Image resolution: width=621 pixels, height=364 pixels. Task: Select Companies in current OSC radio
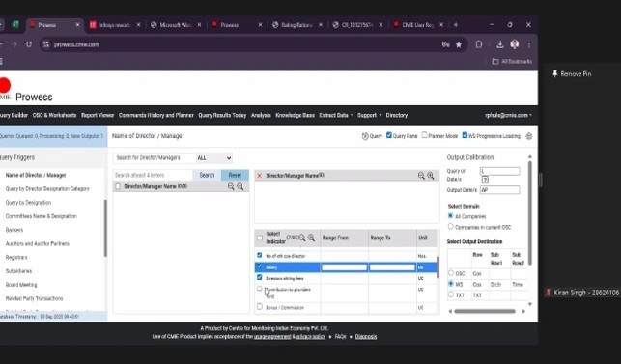tap(450, 227)
